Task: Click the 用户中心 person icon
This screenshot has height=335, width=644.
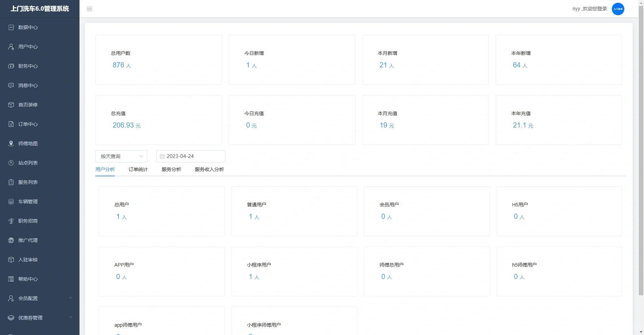Action: tap(11, 47)
